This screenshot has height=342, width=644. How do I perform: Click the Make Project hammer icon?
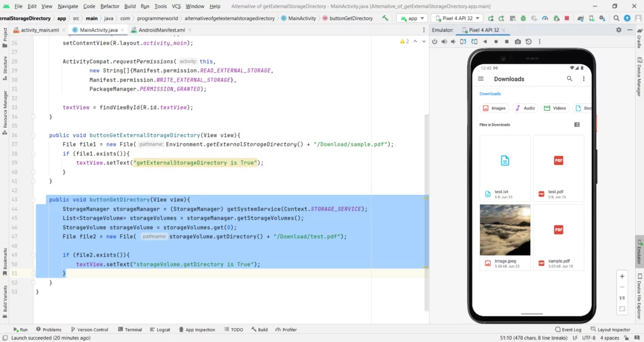coord(385,18)
